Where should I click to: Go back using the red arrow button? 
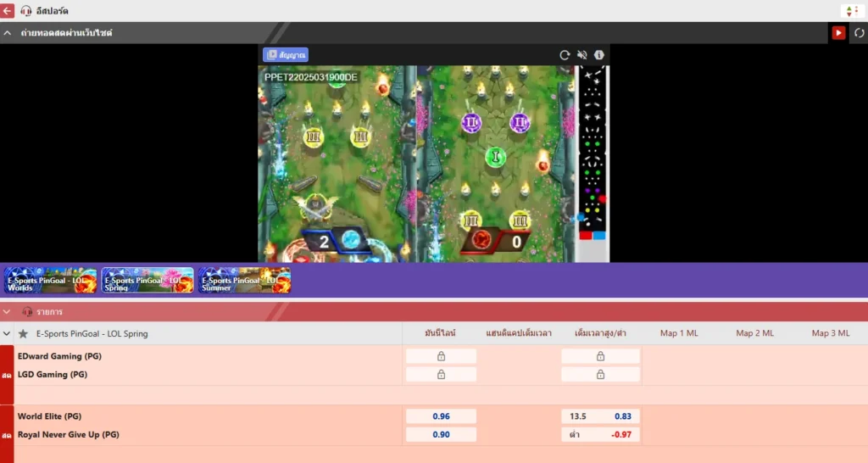tap(7, 10)
